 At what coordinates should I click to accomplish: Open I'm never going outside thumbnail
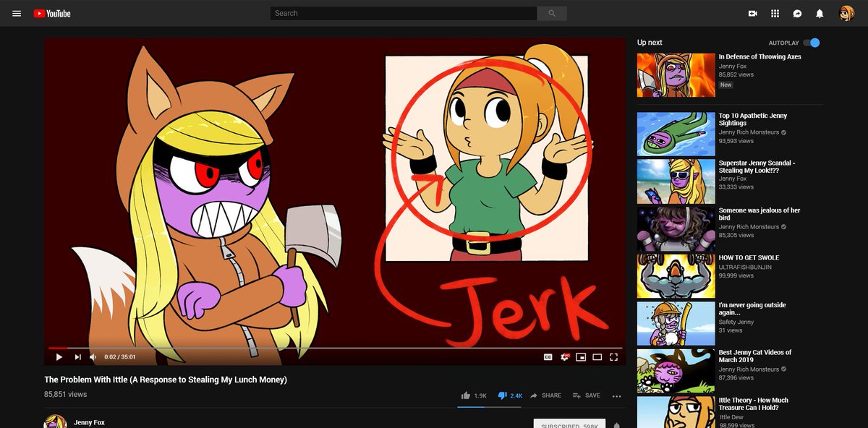[x=676, y=323]
